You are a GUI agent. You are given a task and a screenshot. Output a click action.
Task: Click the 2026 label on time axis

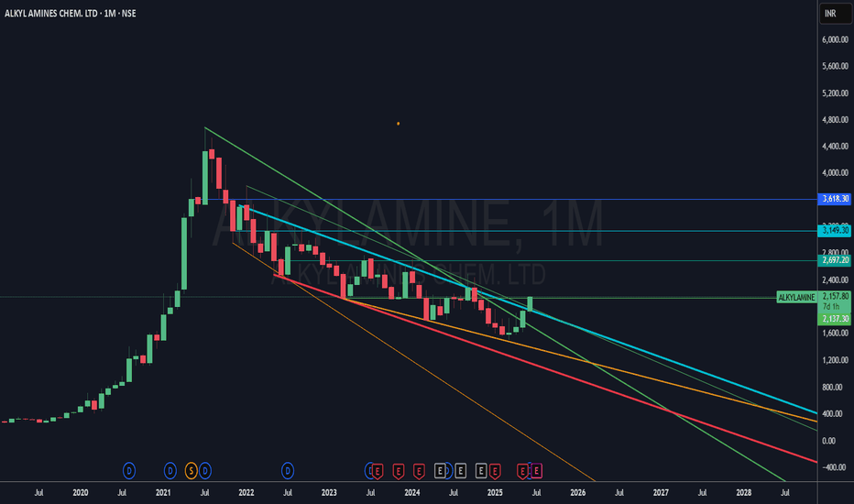point(578,493)
